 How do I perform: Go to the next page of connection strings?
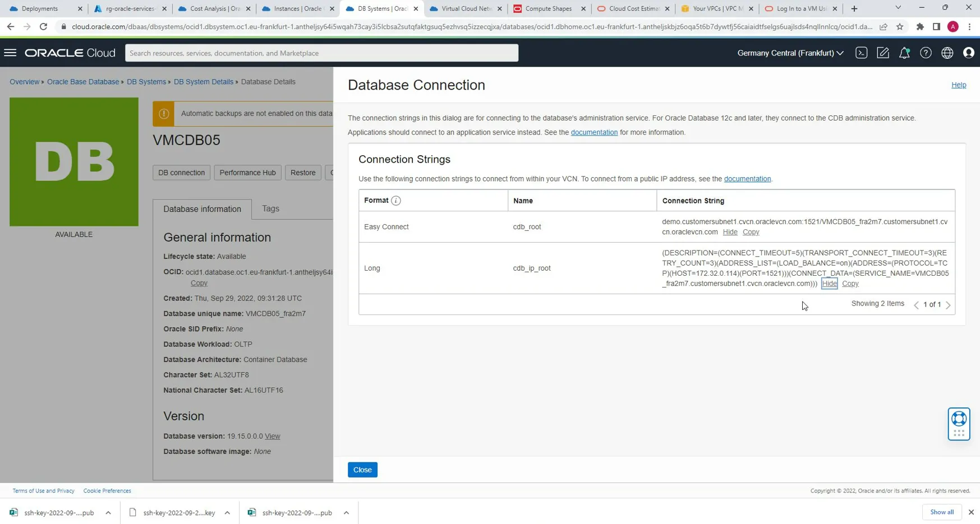pos(948,305)
